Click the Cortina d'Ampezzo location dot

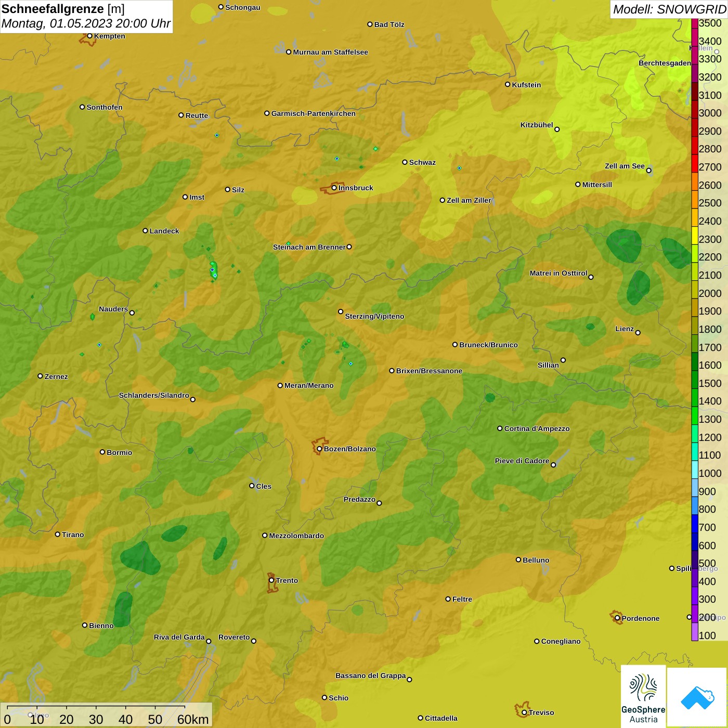click(500, 428)
